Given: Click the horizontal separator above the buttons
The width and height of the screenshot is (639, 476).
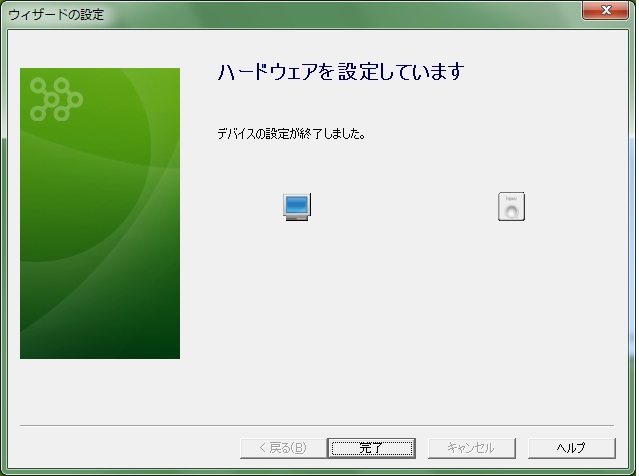Looking at the screenshot, I should coord(317,425).
